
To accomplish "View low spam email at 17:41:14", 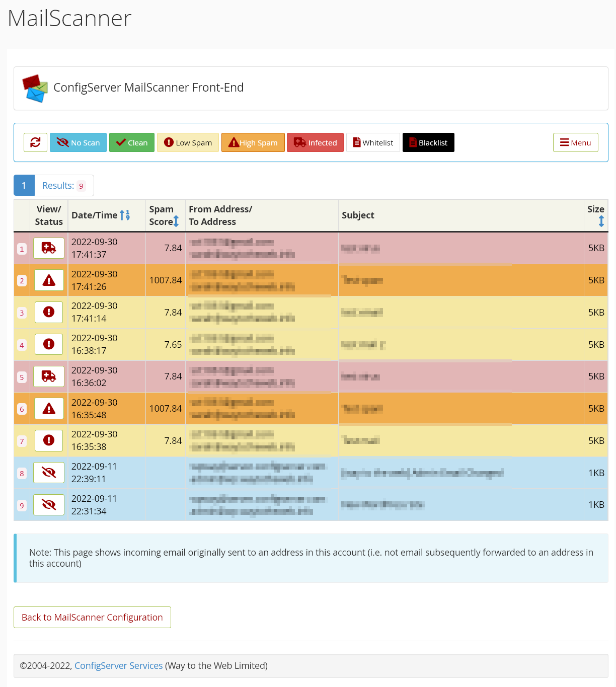I will 49,313.
